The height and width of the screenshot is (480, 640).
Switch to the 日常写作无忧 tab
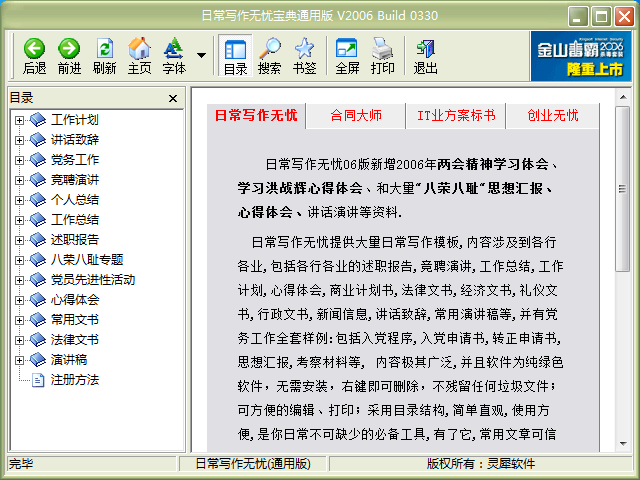256,116
